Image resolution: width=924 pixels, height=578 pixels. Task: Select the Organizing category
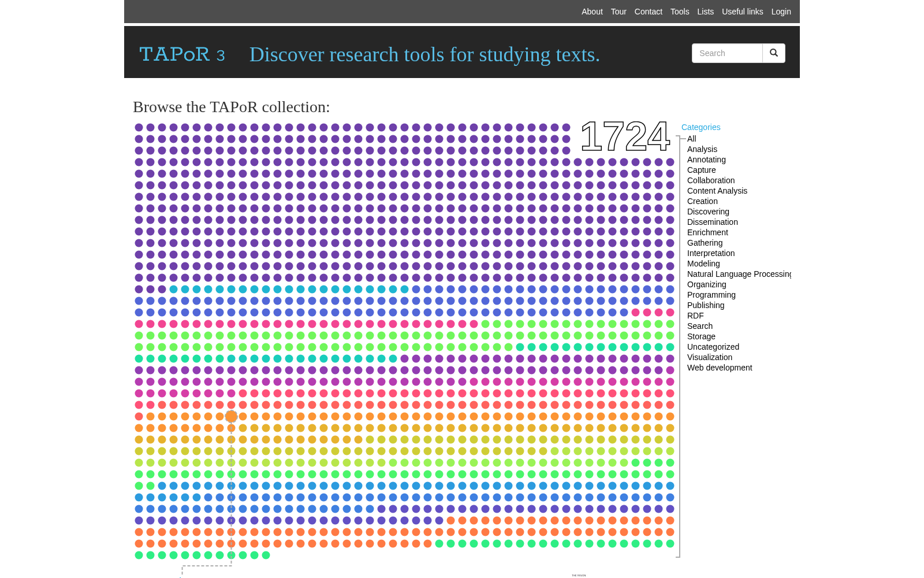click(707, 284)
